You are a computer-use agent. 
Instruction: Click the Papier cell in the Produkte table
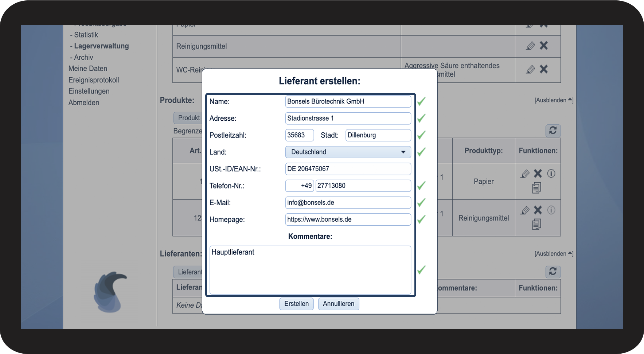[x=484, y=182]
